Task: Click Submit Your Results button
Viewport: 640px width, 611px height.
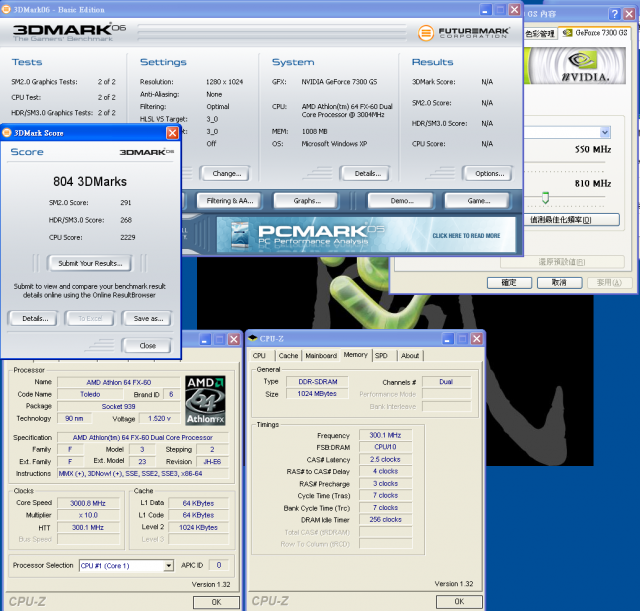Action: [90, 263]
